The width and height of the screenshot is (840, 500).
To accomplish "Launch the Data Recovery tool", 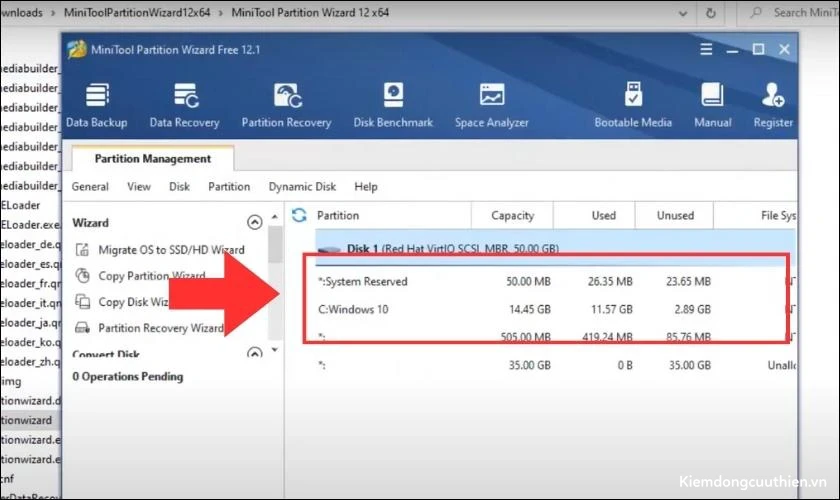I will click(x=185, y=105).
